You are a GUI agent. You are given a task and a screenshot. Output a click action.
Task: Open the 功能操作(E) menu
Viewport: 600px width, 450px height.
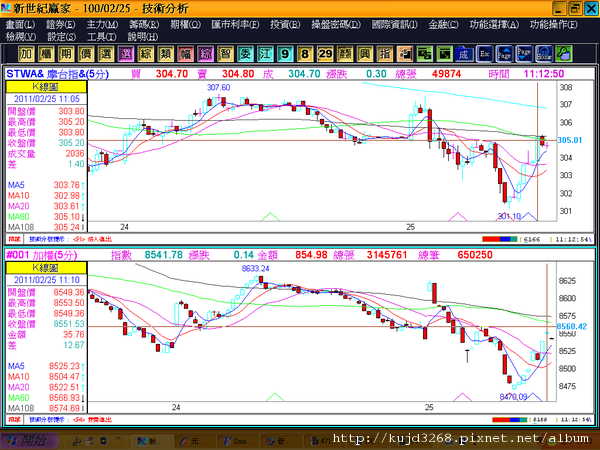(554, 24)
